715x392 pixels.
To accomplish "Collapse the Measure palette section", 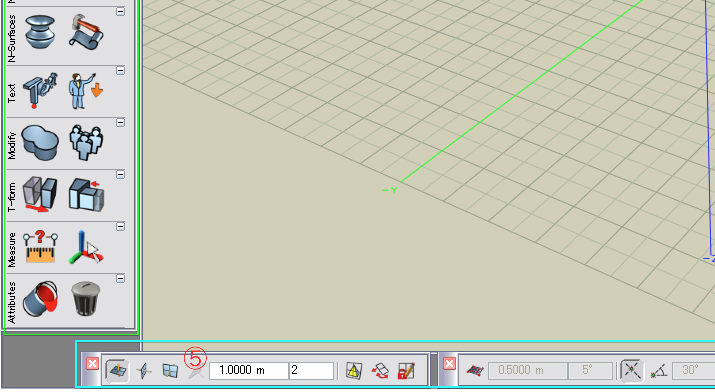I will [x=120, y=227].
